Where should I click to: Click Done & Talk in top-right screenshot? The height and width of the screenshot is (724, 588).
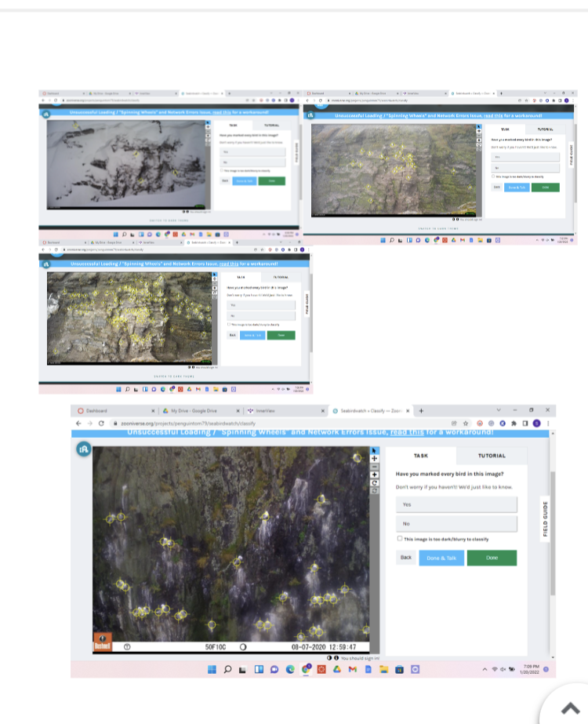517,187
